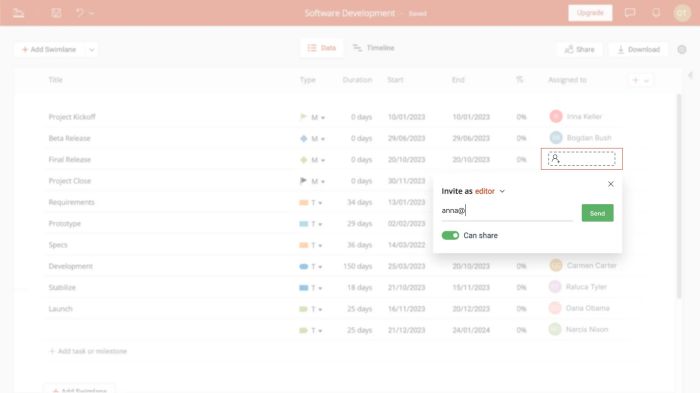Click Add task or milestone link
The height and width of the screenshot is (393, 700).
(x=88, y=351)
